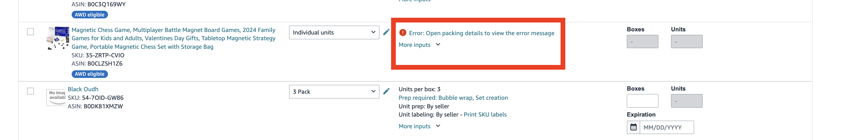
Task: Click the Boxes input for Black Oudh
Action: point(642,101)
